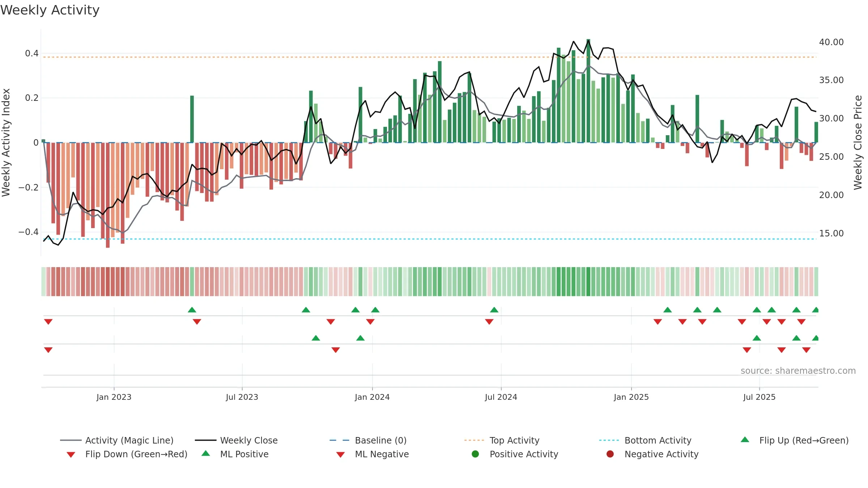Image resolution: width=868 pixels, height=488 pixels.
Task: Toggle Top Activity legend entry
Action: pyautogui.click(x=502, y=440)
